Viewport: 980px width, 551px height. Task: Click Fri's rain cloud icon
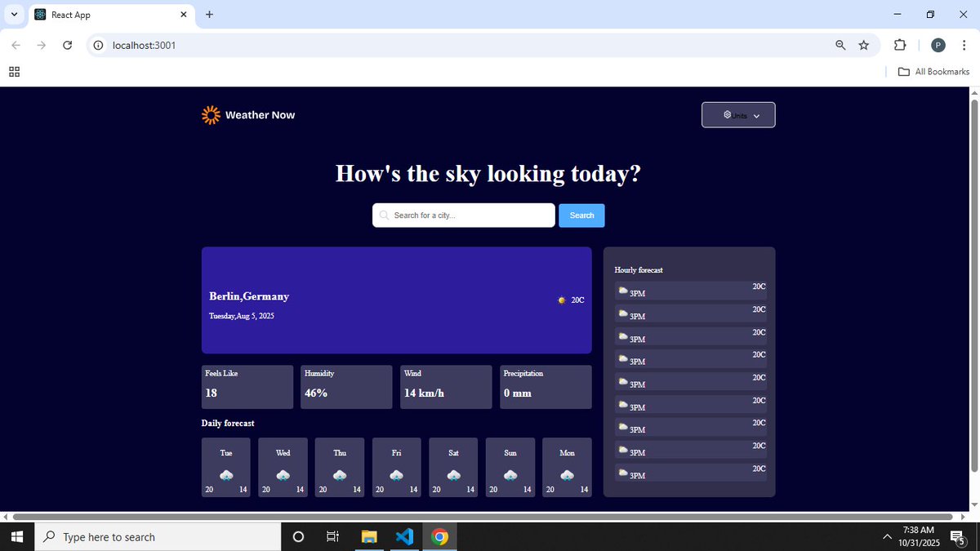pos(396,475)
